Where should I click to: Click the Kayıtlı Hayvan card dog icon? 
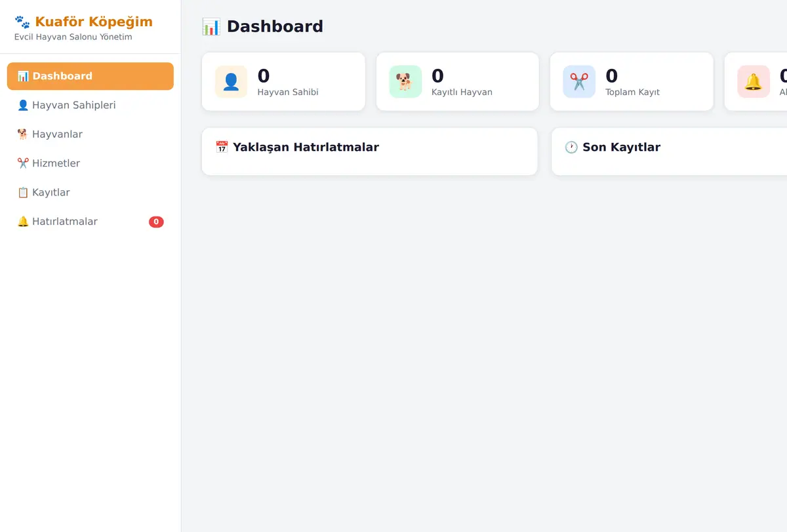(405, 81)
